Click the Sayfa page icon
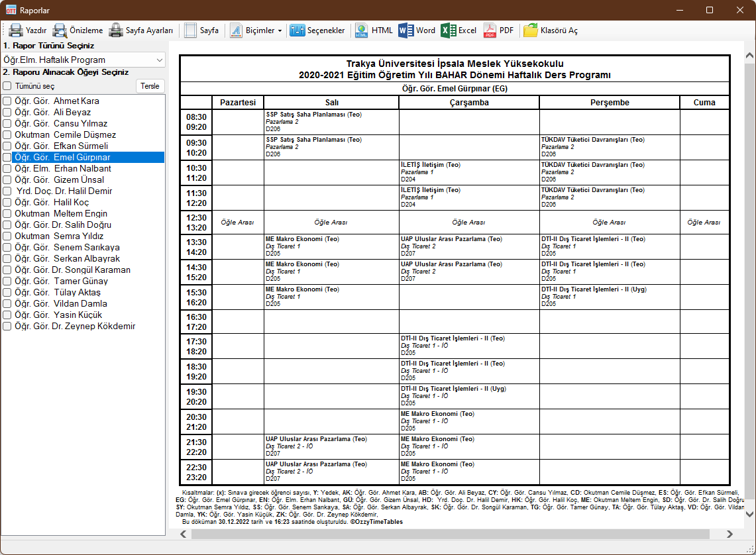The width and height of the screenshot is (756, 555). [191, 30]
